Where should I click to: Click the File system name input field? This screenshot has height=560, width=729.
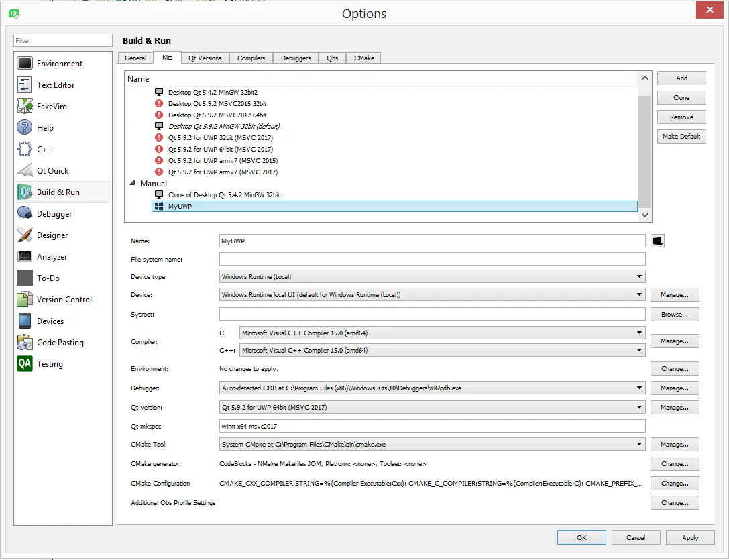[432, 259]
